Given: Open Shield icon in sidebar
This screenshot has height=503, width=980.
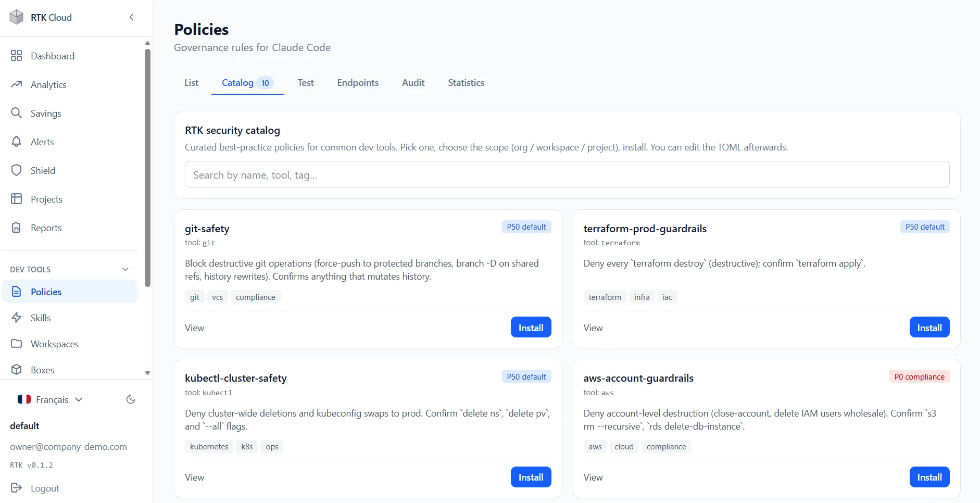Looking at the screenshot, I should pyautogui.click(x=17, y=170).
